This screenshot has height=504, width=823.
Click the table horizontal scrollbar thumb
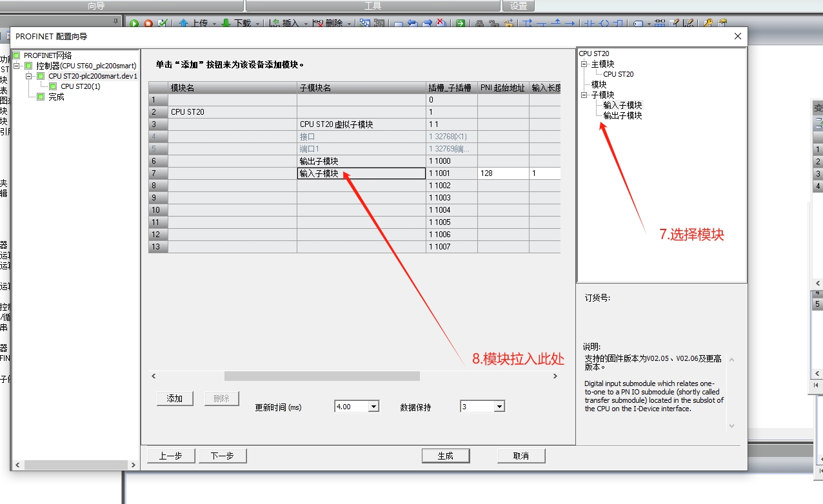[322, 376]
